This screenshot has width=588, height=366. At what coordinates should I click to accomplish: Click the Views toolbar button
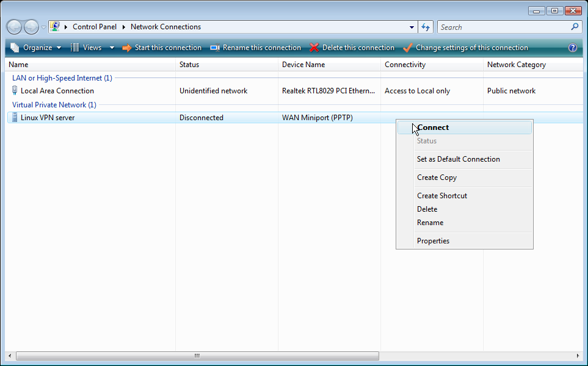(86, 48)
